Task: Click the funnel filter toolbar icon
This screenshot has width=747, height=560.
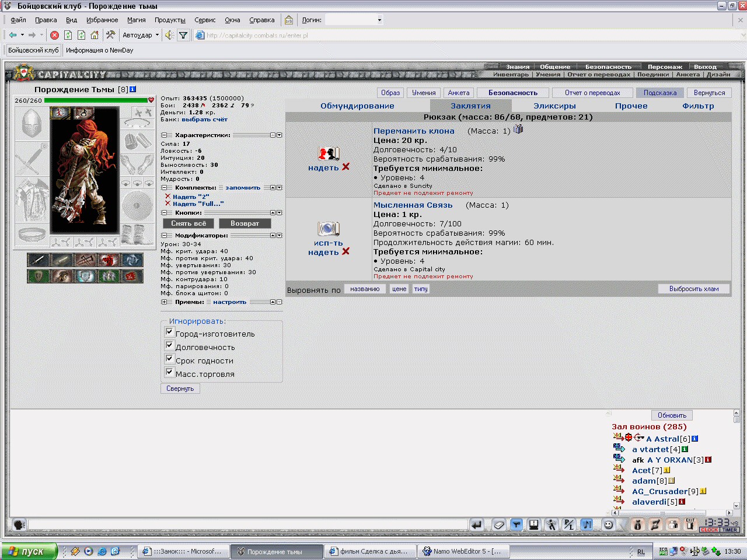Action: 183,35
